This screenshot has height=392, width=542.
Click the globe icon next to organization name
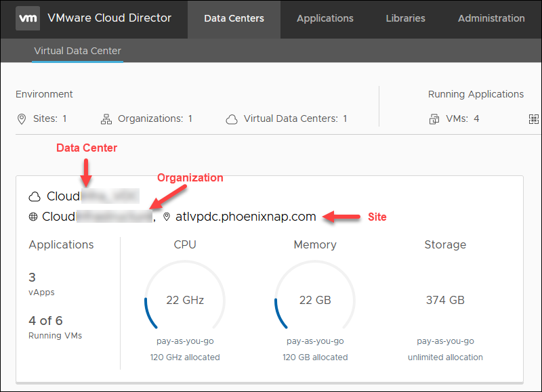pyautogui.click(x=33, y=217)
